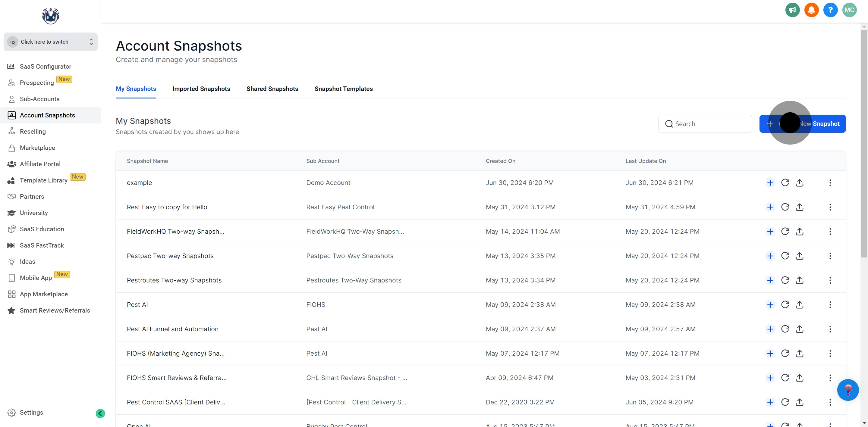Image resolution: width=868 pixels, height=427 pixels.
Task: Open Sub-Accounts in the sidebar
Action: coord(39,99)
